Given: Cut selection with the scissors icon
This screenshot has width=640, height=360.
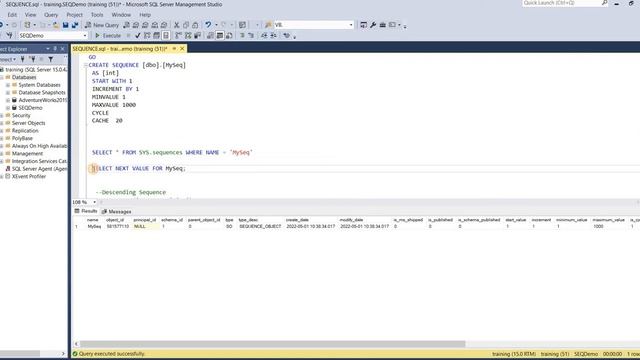Looking at the screenshot, I should coord(176,25).
